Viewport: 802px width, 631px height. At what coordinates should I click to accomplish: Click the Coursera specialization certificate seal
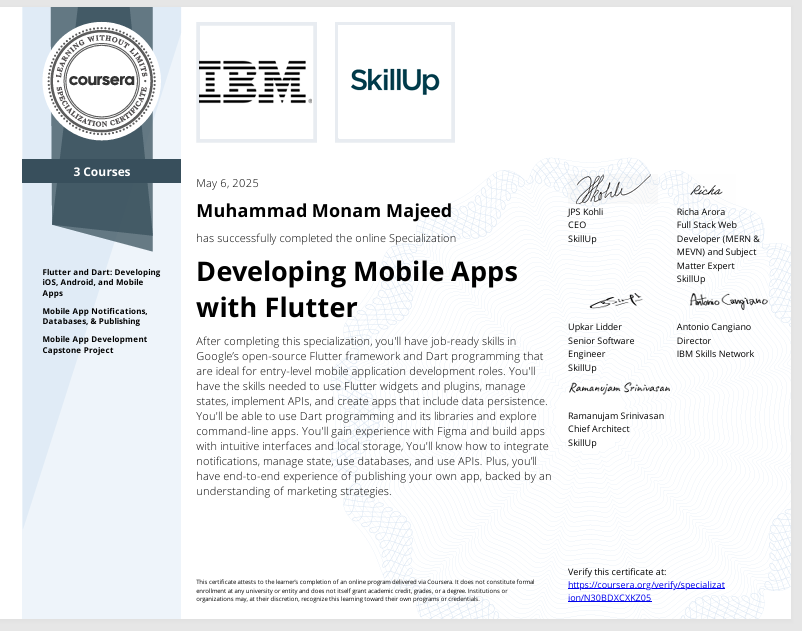pyautogui.click(x=102, y=81)
